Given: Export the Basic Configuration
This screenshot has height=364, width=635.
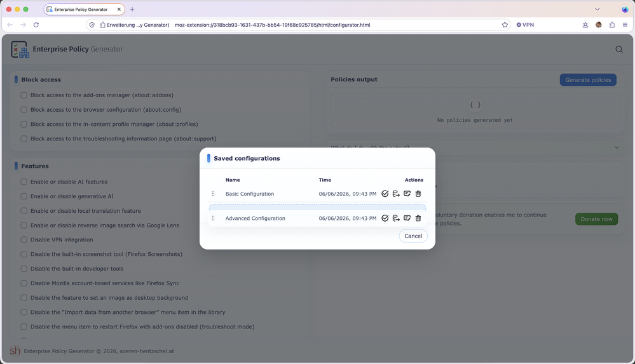Looking at the screenshot, I should pos(396,194).
